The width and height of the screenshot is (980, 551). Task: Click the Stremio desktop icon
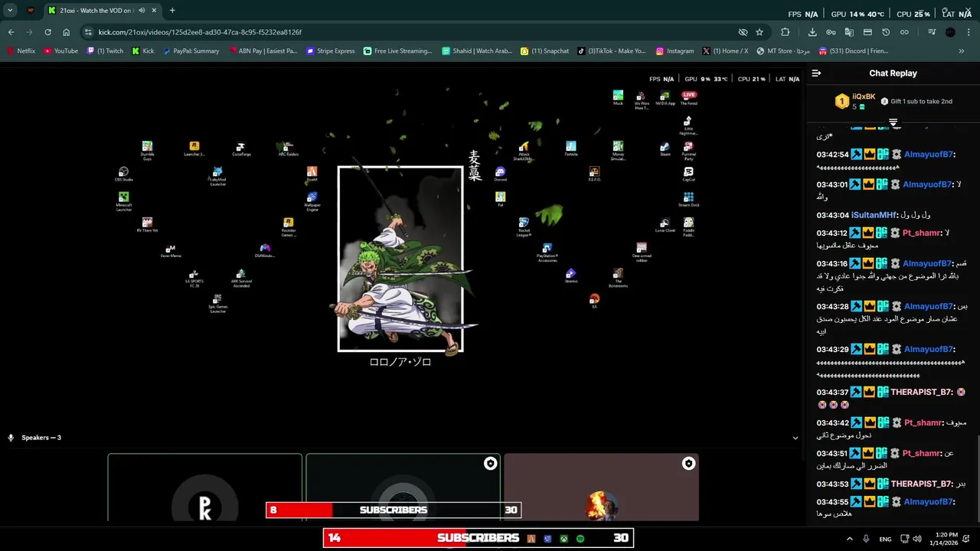(570, 276)
